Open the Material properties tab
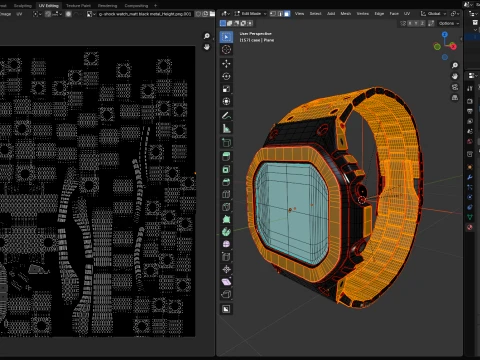 [x=470, y=227]
